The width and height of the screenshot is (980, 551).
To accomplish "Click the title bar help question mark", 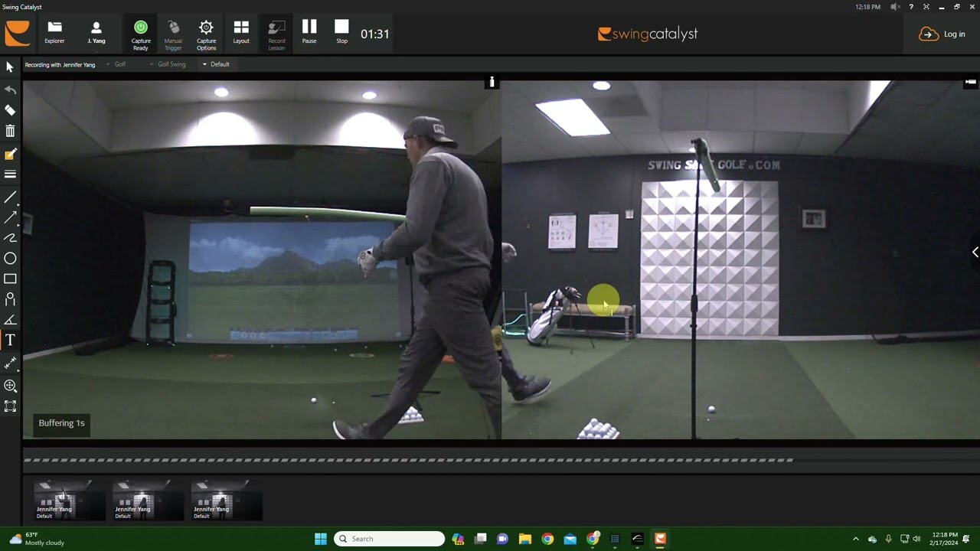I will point(910,7).
